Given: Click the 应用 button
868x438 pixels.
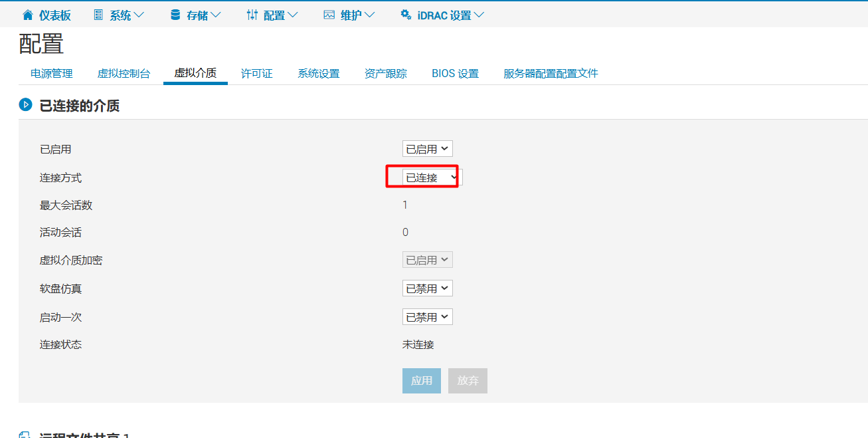Looking at the screenshot, I should (421, 380).
